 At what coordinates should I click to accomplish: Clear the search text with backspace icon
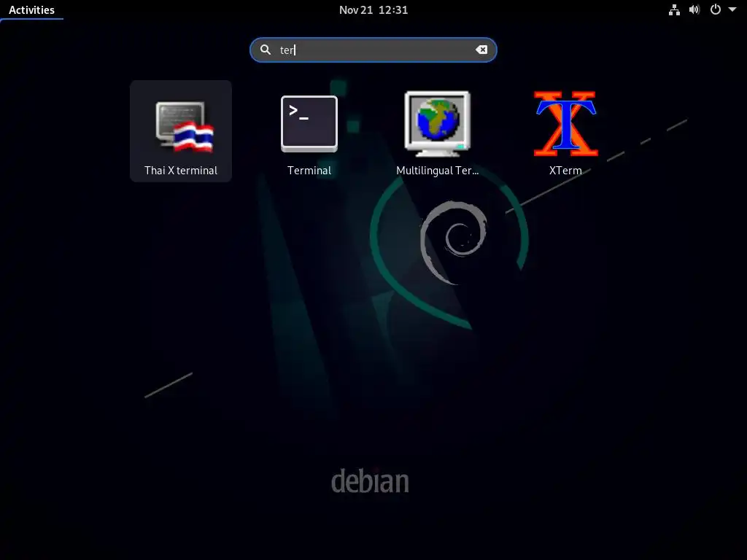tap(481, 50)
